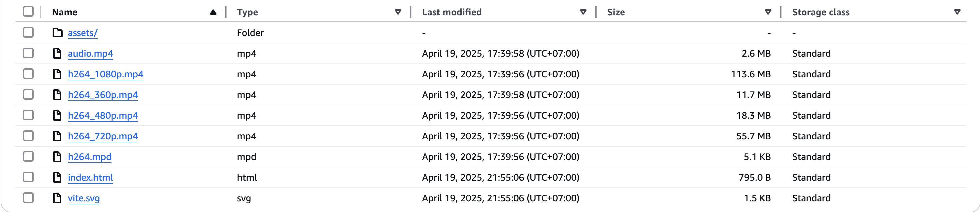
Task: Click the file icon beside h264.mpd
Action: pos(57,156)
